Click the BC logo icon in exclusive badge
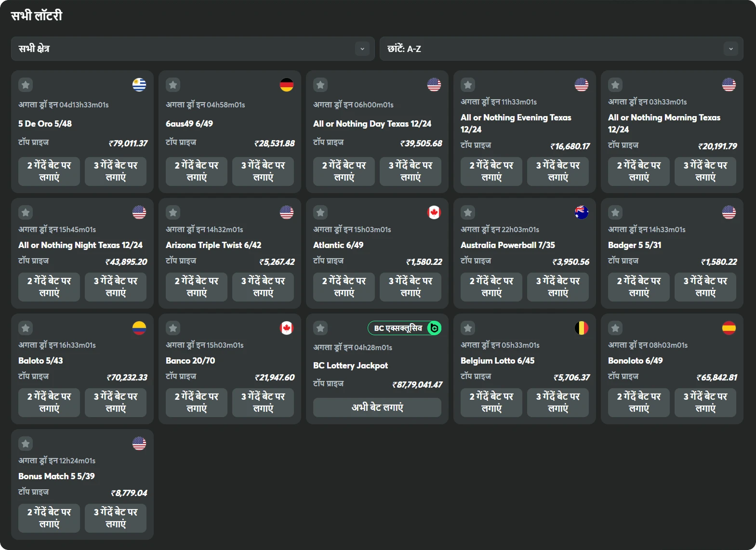Image resolution: width=756 pixels, height=550 pixels. pyautogui.click(x=434, y=328)
